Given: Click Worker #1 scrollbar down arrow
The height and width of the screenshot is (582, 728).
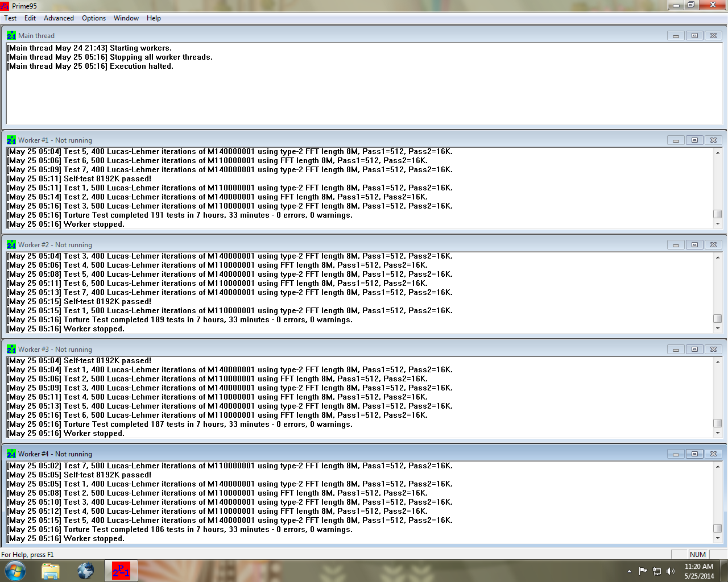Looking at the screenshot, I should 718,224.
